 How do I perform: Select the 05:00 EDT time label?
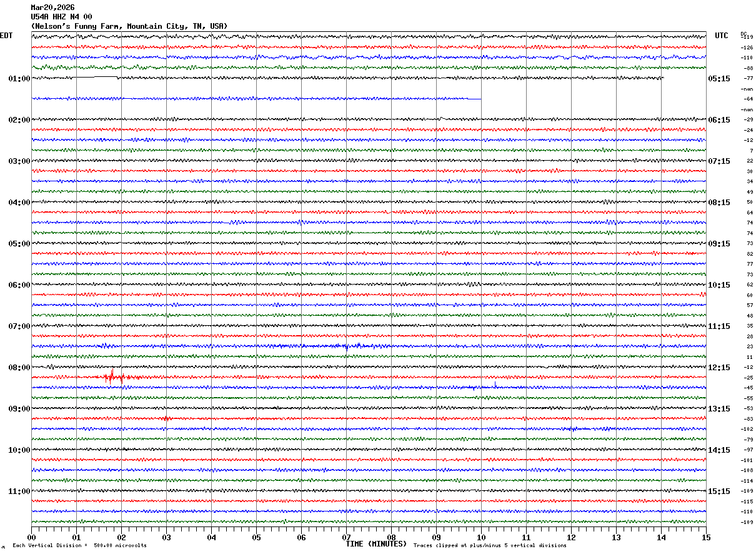[19, 244]
